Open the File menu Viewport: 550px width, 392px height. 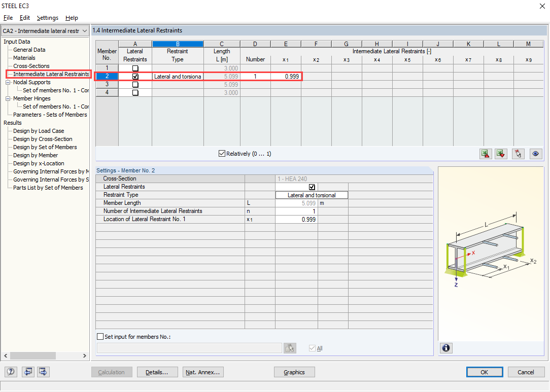pyautogui.click(x=8, y=18)
